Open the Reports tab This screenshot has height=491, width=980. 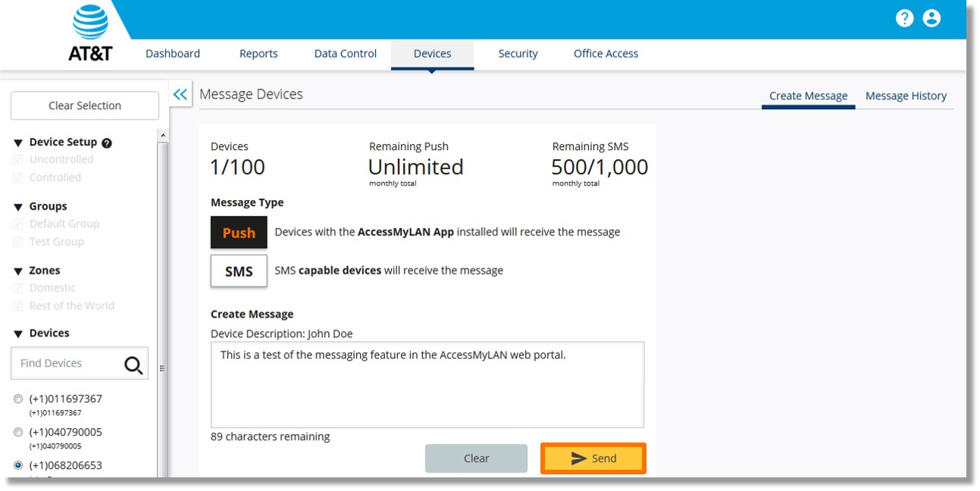pyautogui.click(x=258, y=54)
